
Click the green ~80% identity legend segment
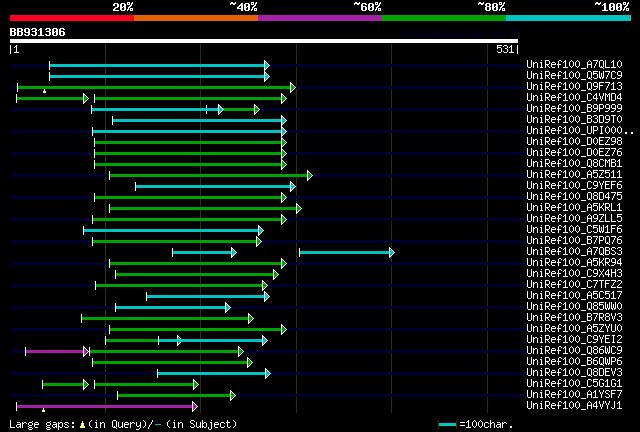[444, 18]
